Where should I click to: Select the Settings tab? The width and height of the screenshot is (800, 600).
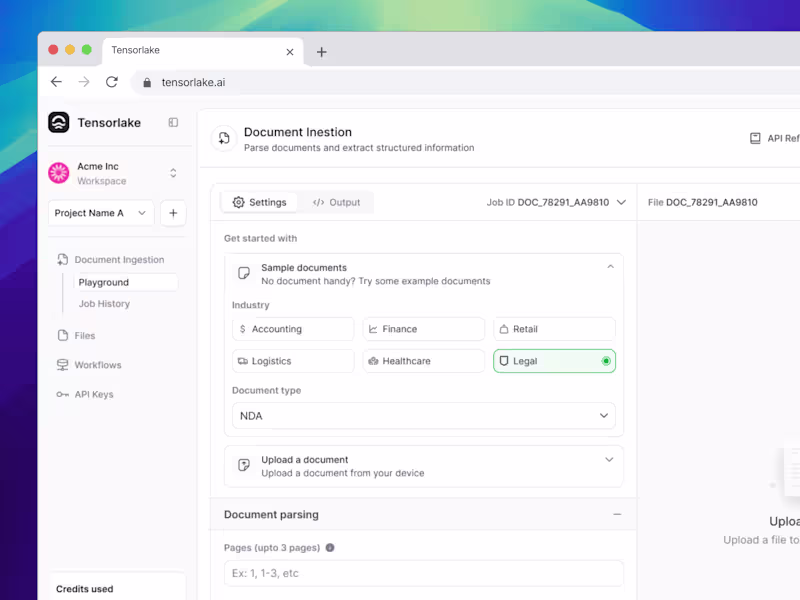coord(260,203)
